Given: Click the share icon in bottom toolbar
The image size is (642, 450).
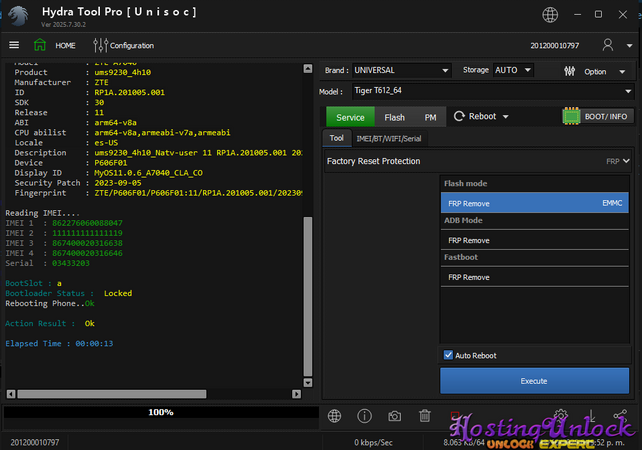Looking at the screenshot, I should click(x=620, y=416).
